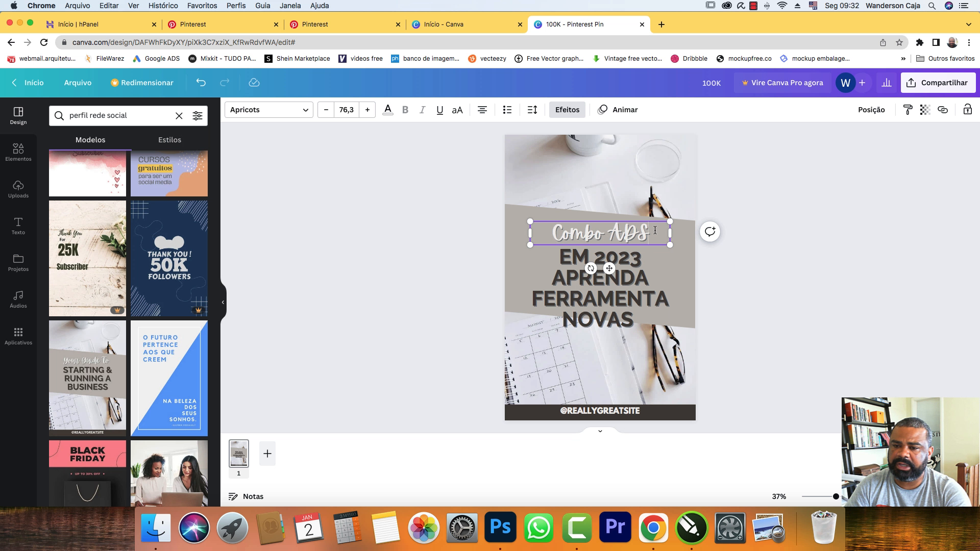Viewport: 980px width, 551px height.
Task: Click the copy style brush icon
Action: pos(908,110)
